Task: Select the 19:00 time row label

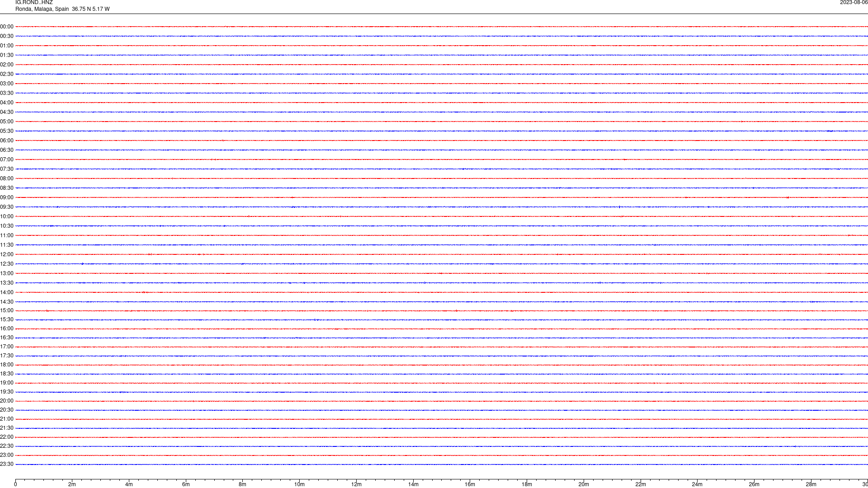Action: (7, 383)
